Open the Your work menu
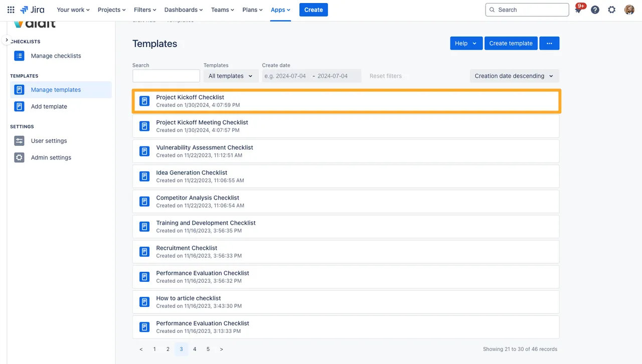 (x=73, y=10)
